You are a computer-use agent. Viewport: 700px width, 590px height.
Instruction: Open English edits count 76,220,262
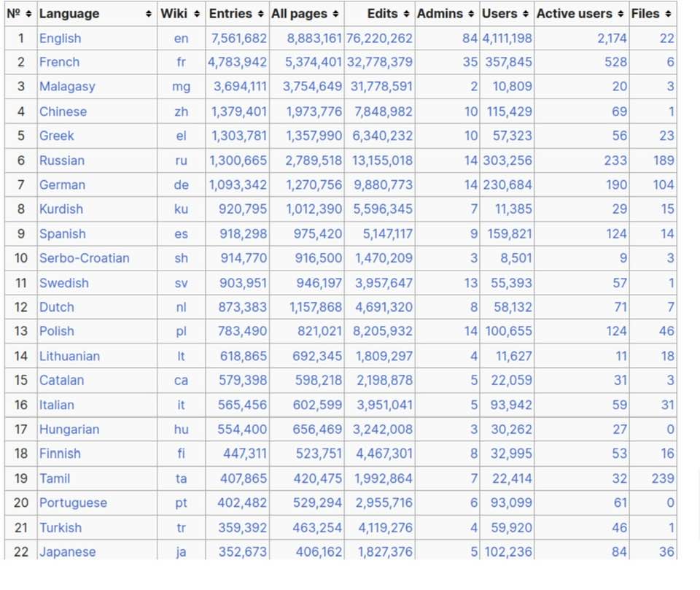(379, 39)
